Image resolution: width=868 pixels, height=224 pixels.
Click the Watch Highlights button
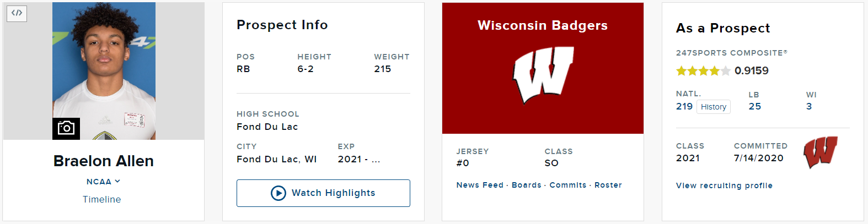(323, 193)
